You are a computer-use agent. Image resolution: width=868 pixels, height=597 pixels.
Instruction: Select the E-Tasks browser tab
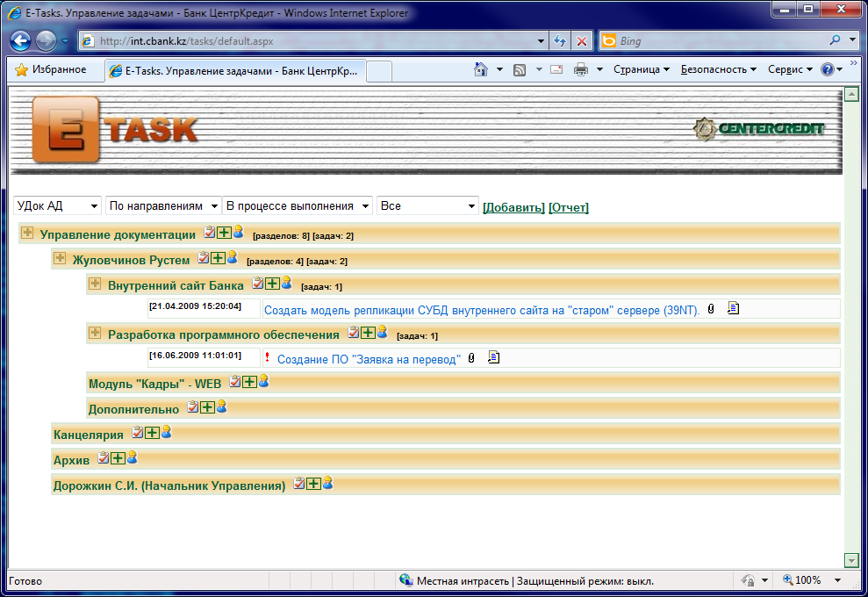[235, 71]
